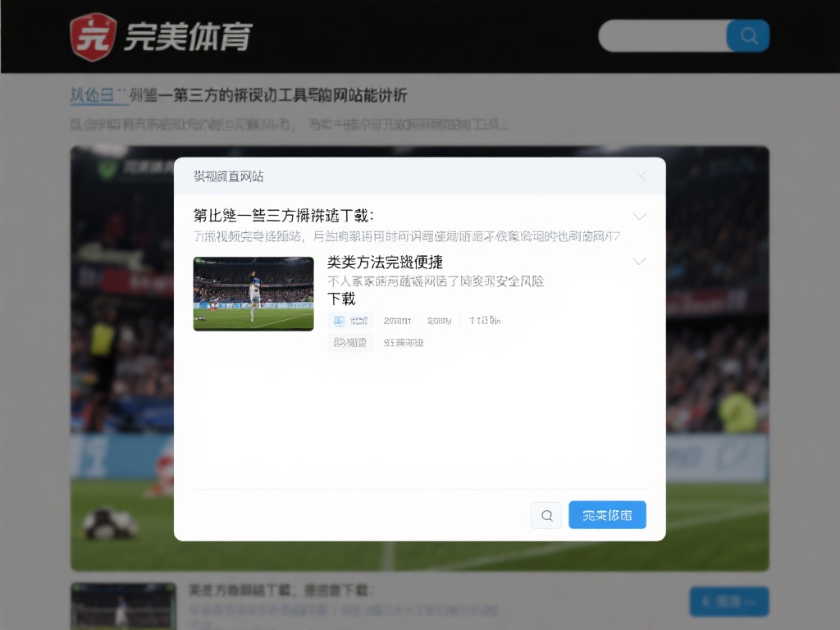Click the second tag chip below metadata row
Image resolution: width=840 pixels, height=630 pixels.
(404, 343)
